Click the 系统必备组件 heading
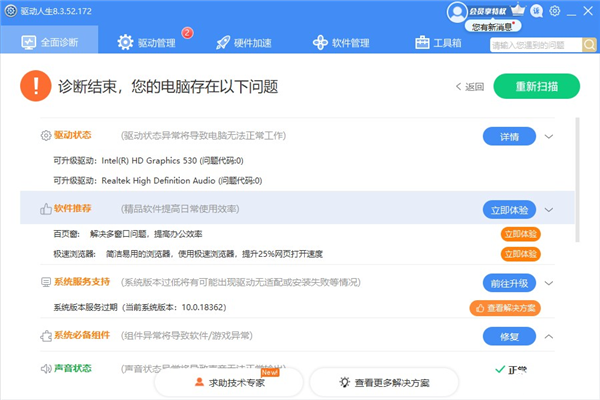The image size is (600, 400). click(82, 335)
